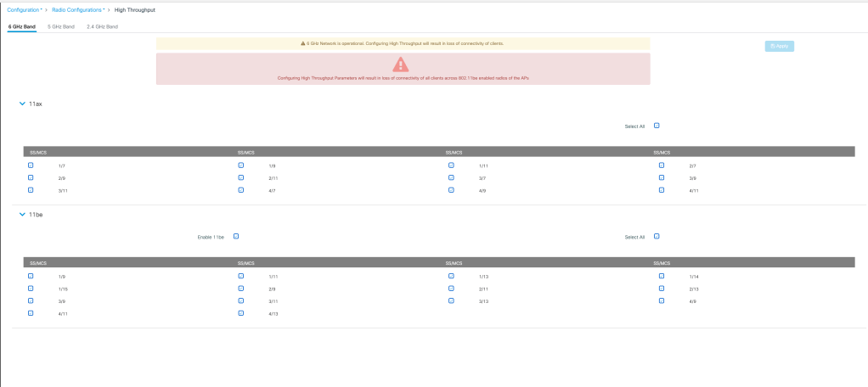The height and width of the screenshot is (387, 868).
Task: Enable the 2/7 SS/MCS checkbox
Action: coord(662,165)
